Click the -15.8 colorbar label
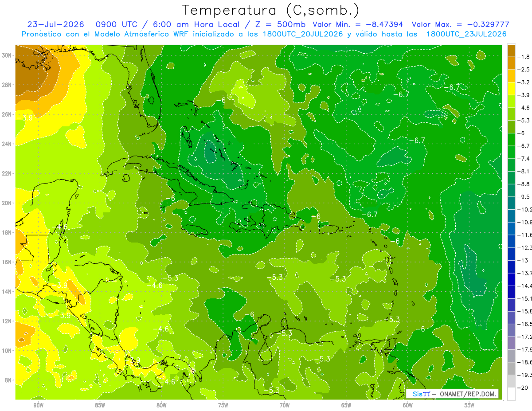This screenshot has height=411, width=532. coord(525,311)
